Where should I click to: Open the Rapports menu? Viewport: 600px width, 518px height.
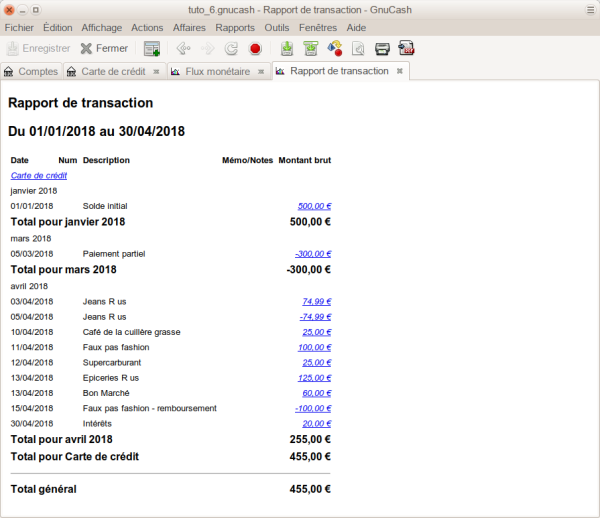[x=235, y=28]
